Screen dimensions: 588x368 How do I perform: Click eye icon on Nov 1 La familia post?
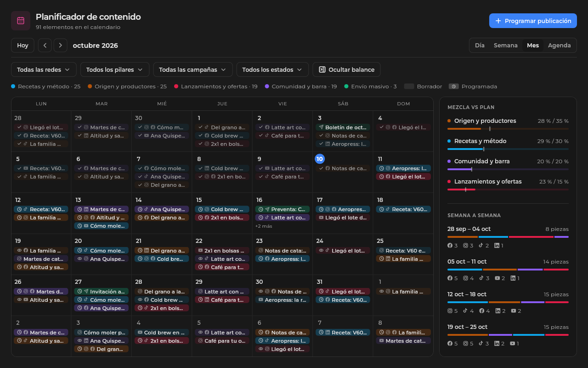(381, 292)
